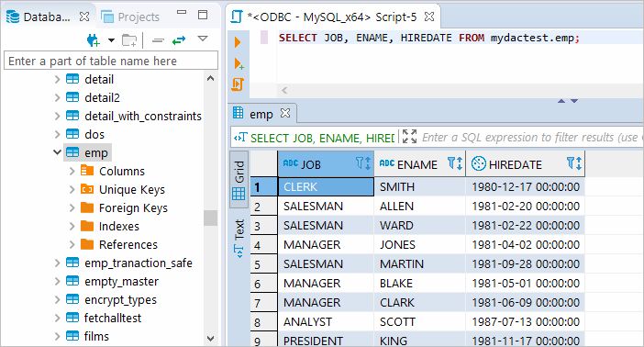Click HIREDATE column filter sort icon
Image resolution: width=644 pixels, height=347 pixels.
pyautogui.click(x=574, y=163)
